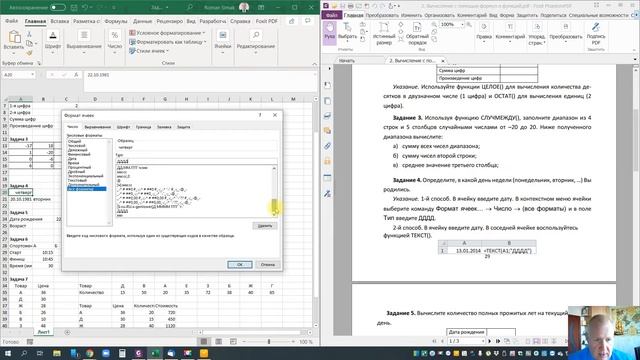Select the Foxit Выбрать tool

click(347, 31)
